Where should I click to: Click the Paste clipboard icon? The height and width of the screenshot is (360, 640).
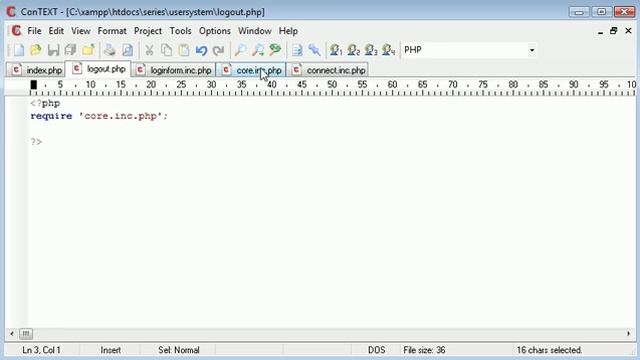[184, 50]
